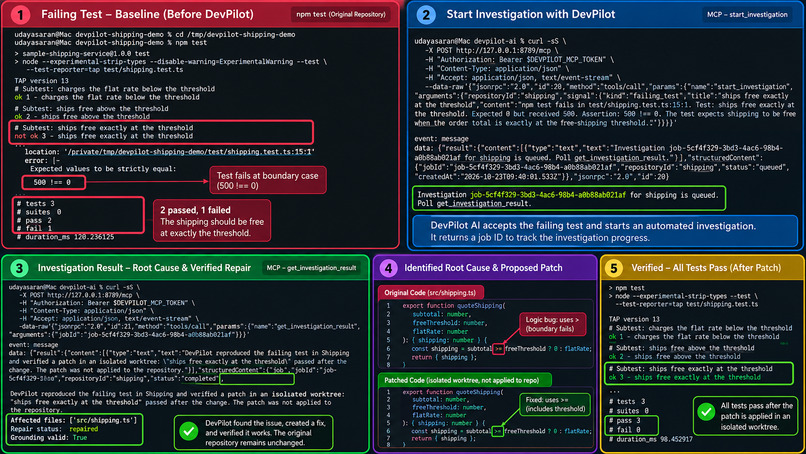The width and height of the screenshot is (806, 454).
Task: Open the shipping.test.ts:15:1 location path link
Action: pos(190,152)
